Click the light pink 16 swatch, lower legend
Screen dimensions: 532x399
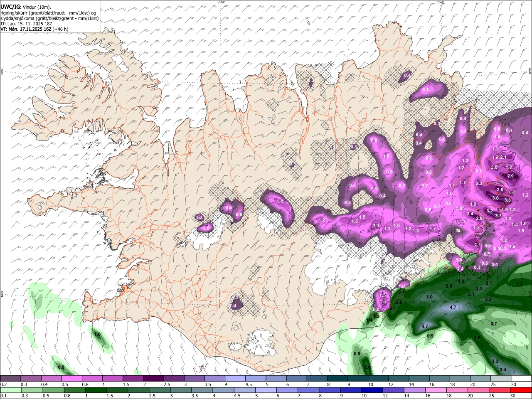[x=436, y=390]
